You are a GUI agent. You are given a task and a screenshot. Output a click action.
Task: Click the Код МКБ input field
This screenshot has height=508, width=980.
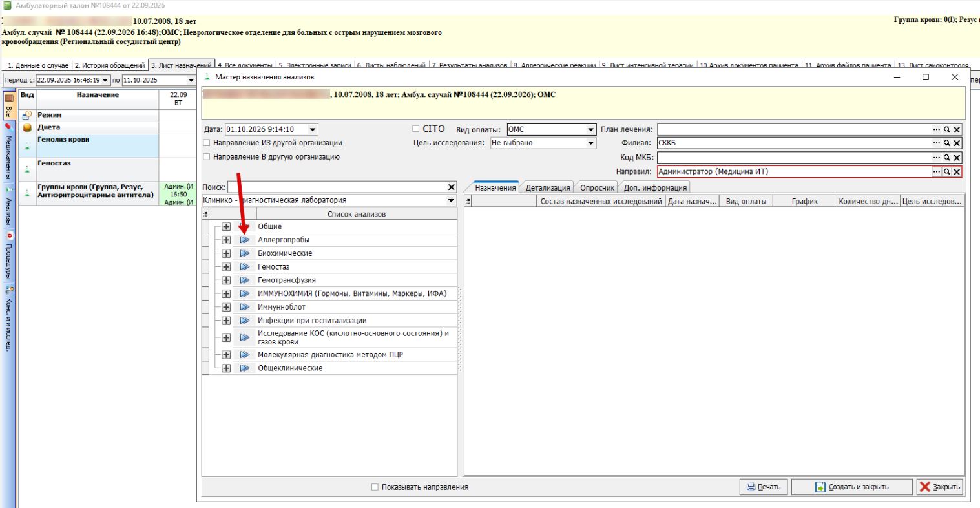794,158
